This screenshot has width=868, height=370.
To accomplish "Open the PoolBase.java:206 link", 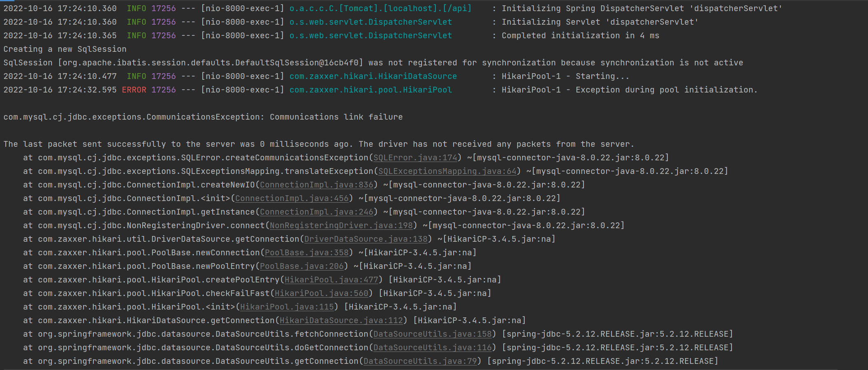I will (302, 266).
